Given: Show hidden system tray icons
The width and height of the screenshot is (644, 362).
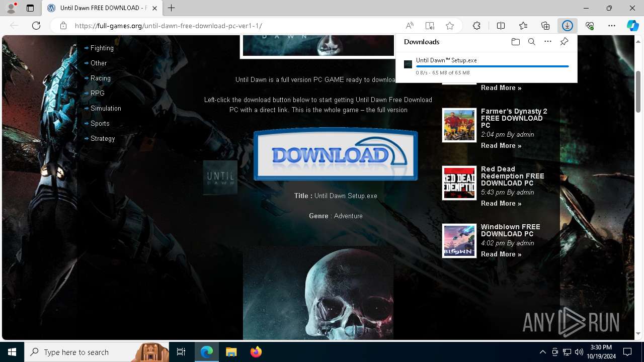Looking at the screenshot, I should point(542,352).
